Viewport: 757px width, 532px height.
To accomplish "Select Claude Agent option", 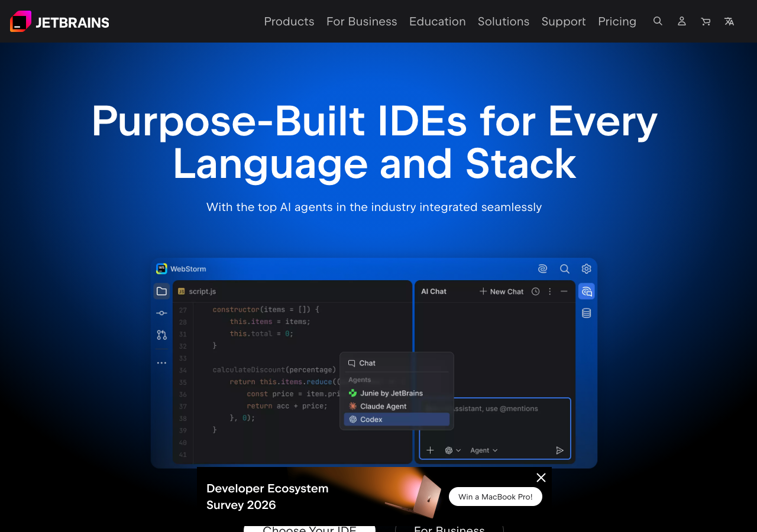I will [x=397, y=406].
